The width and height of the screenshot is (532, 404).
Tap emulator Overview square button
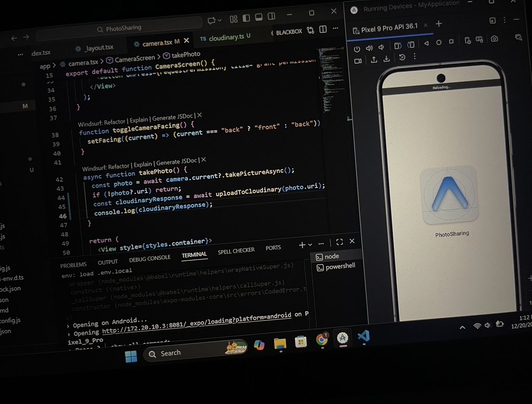pyautogui.click(x=451, y=42)
